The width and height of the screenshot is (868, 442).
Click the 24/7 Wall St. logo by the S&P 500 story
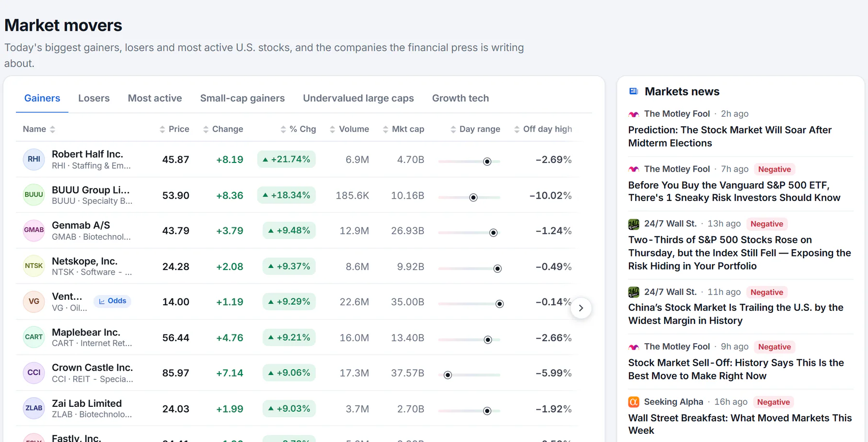(634, 224)
